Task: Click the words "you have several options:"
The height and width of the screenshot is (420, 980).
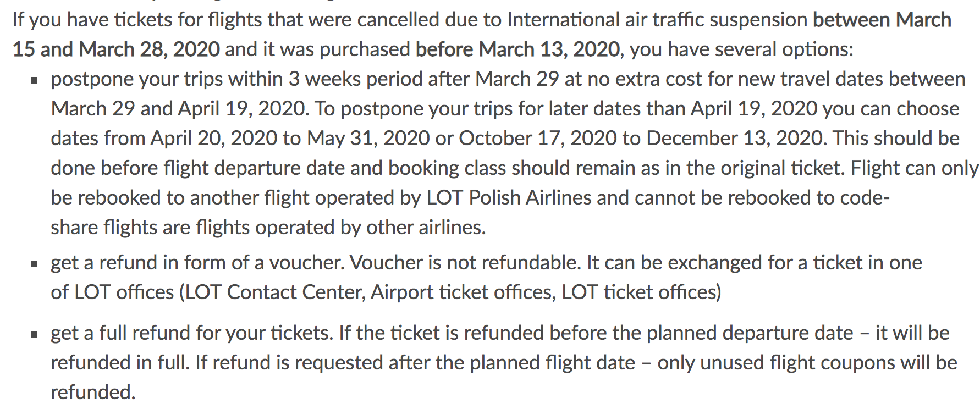Action: [x=741, y=49]
